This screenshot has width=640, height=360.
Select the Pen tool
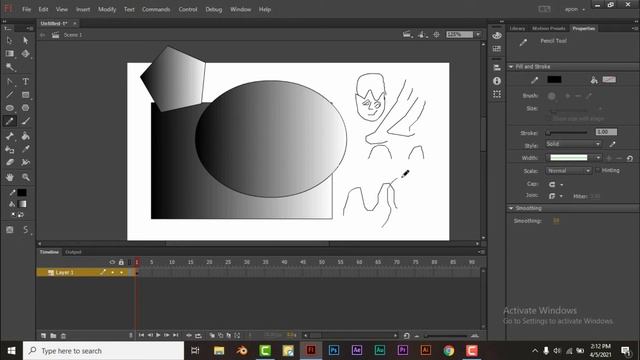click(x=9, y=82)
